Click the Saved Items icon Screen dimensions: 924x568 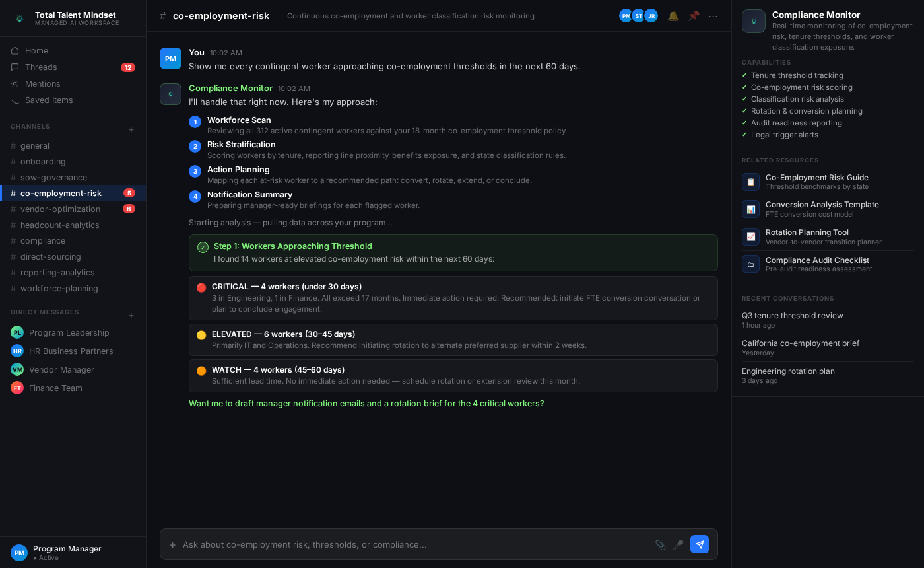[x=15, y=100]
